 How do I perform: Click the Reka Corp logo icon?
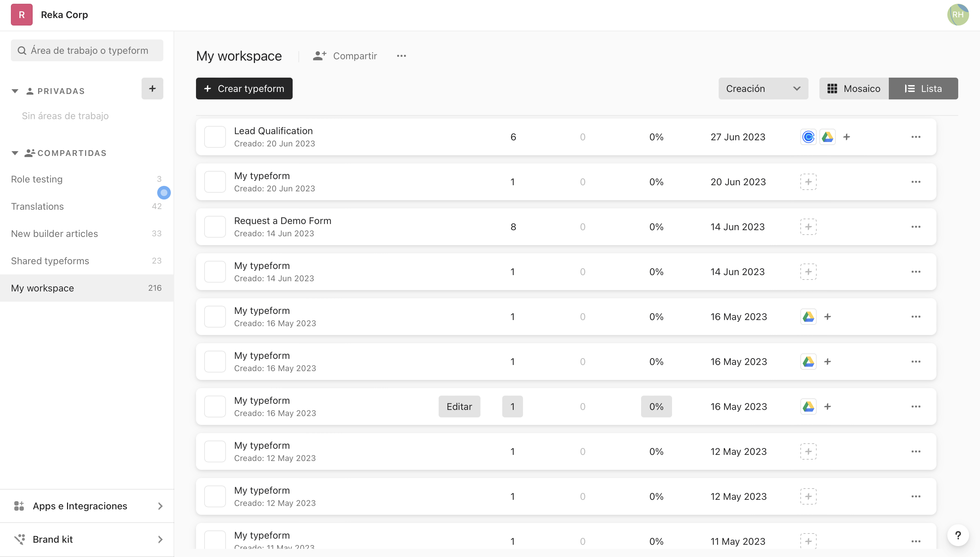(x=21, y=15)
